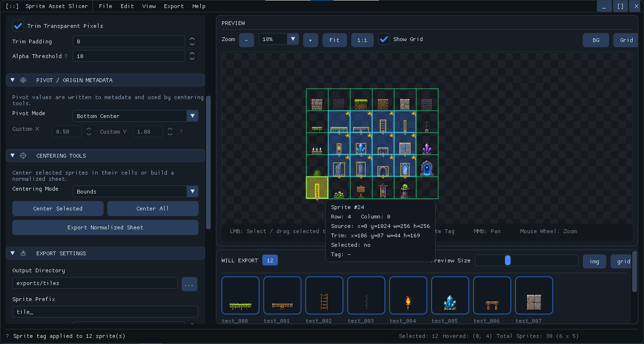Collapse the Pivot / Origin Metadata section
Screen dimensions: 644x344
(x=13, y=80)
